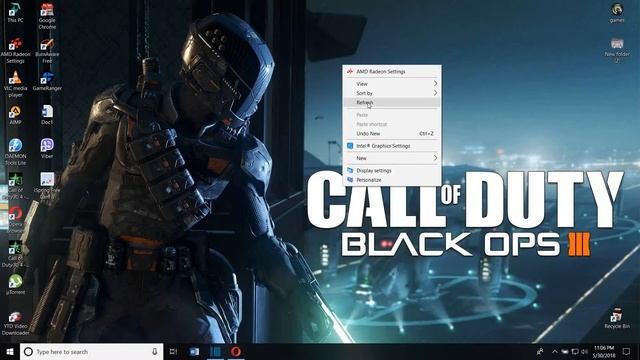The image size is (640, 360).
Task: Select the This PC desktop icon
Action: coord(15,13)
